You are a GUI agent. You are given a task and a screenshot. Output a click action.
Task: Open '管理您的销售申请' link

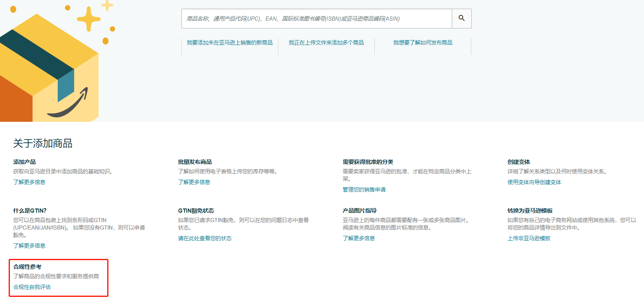(364, 190)
